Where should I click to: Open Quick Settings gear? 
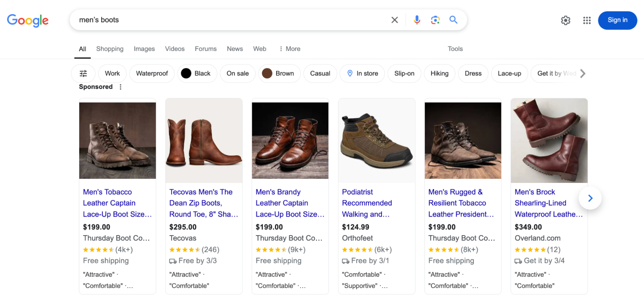pos(565,20)
